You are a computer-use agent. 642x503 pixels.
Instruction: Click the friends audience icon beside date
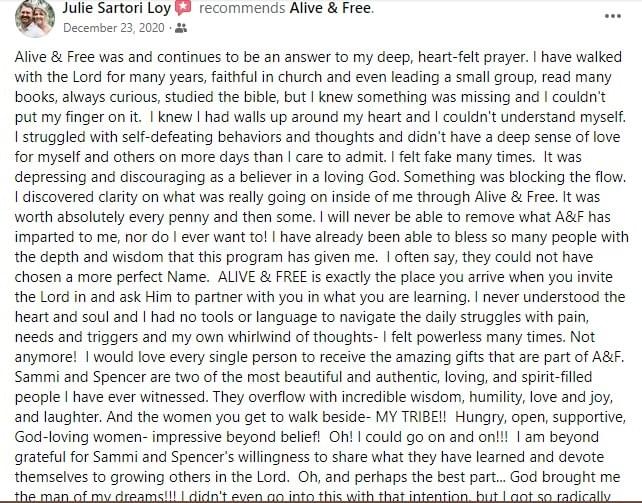(181, 28)
